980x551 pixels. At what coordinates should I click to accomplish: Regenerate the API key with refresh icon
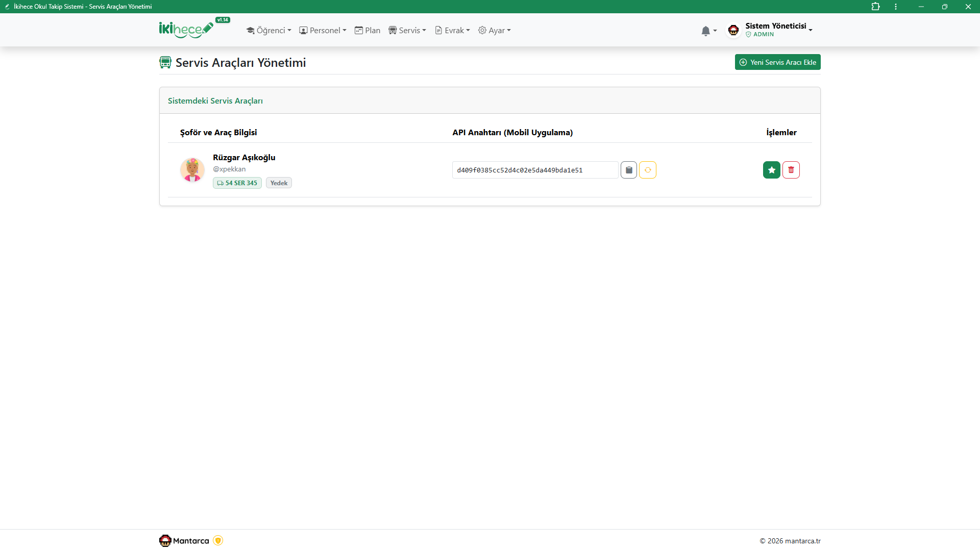(648, 170)
